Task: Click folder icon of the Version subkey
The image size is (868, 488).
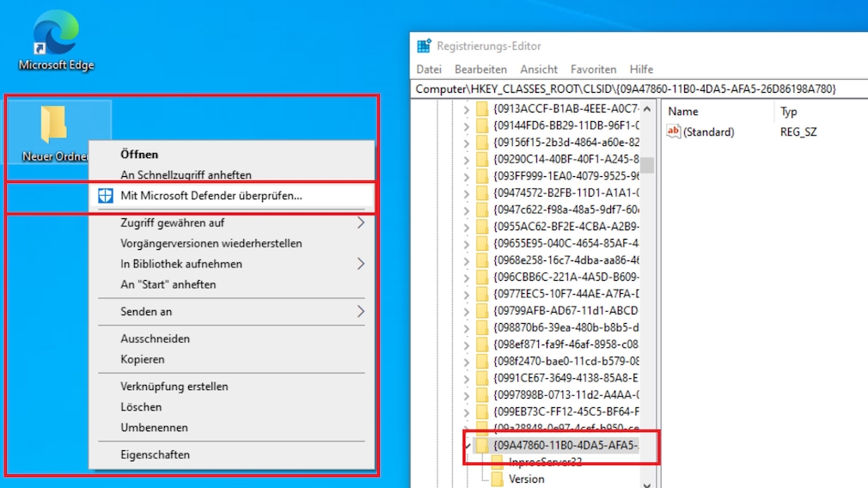Action: (497, 479)
